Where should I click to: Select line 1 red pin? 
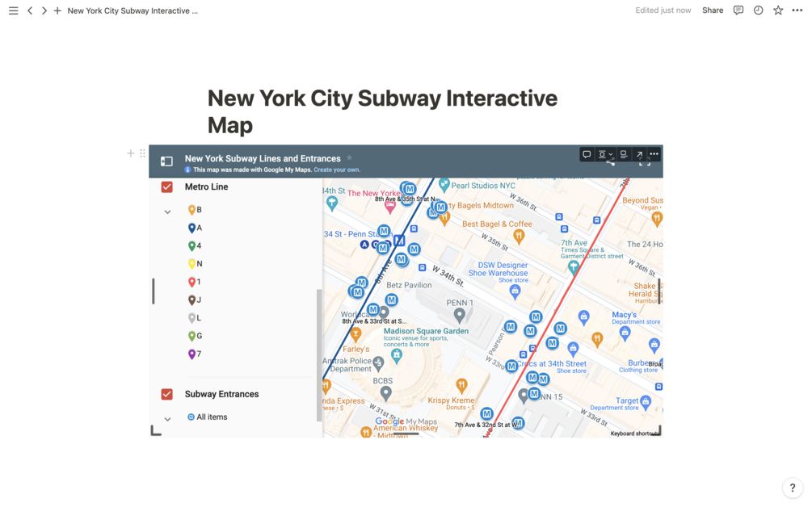coord(191,282)
